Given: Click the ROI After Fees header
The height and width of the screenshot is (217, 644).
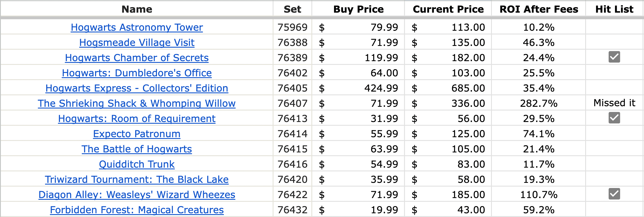Looking at the screenshot, I should (x=539, y=9).
